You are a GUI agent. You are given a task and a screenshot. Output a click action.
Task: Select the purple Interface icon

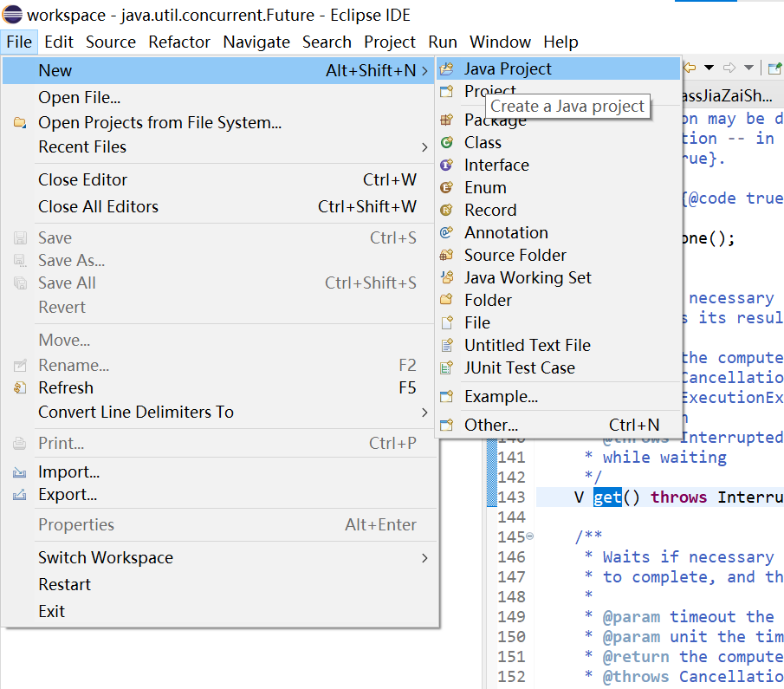coord(446,166)
